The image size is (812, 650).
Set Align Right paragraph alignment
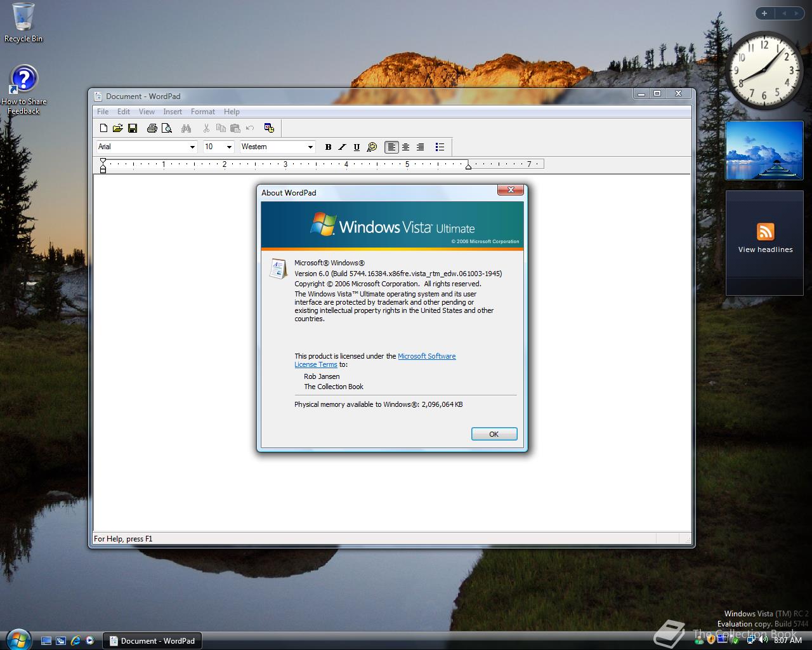[420, 147]
